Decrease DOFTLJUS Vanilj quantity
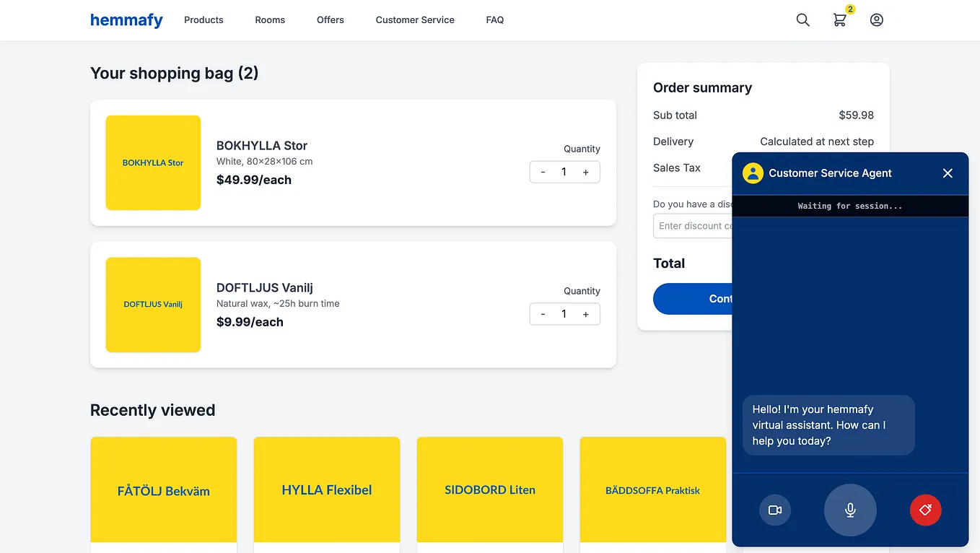The image size is (980, 553). coord(543,314)
